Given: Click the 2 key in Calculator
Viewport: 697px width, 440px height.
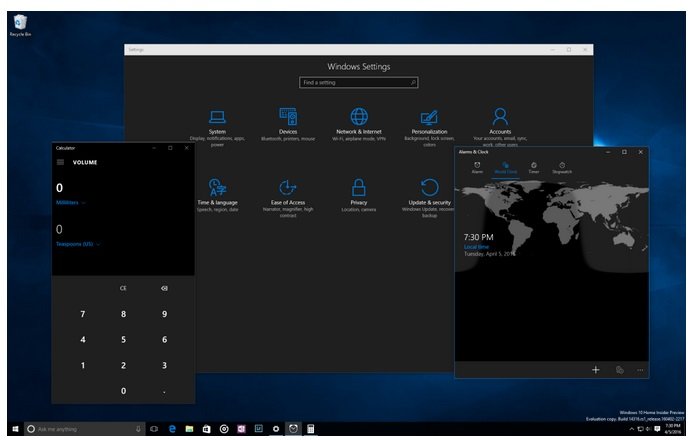Looking at the screenshot, I should coord(123,366).
